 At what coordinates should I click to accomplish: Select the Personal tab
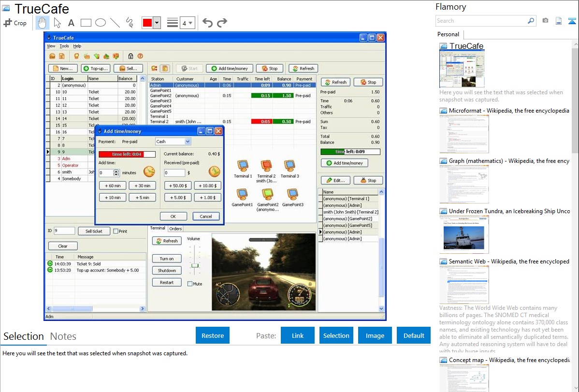(x=448, y=34)
